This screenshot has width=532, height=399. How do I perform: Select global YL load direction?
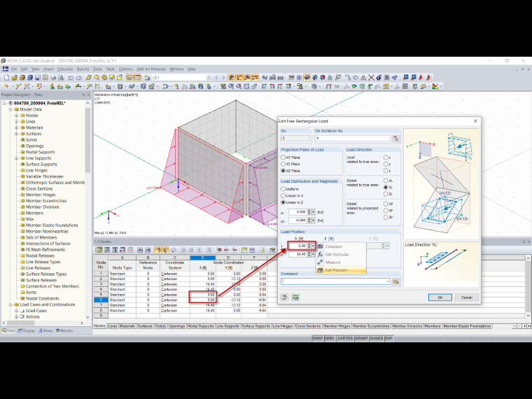click(386, 188)
